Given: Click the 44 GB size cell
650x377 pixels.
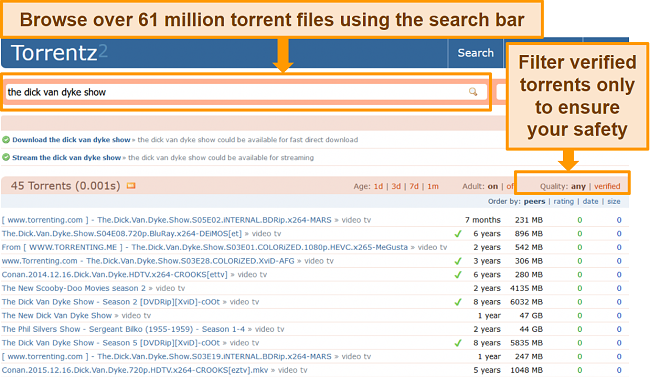Looking at the screenshot, I should (531, 329).
